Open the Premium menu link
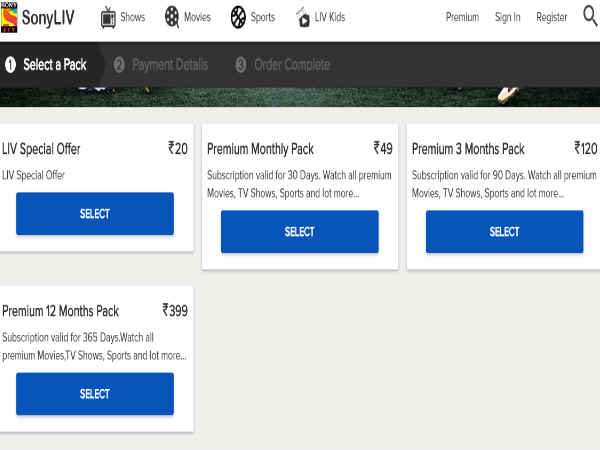The image size is (600, 450). tap(462, 17)
